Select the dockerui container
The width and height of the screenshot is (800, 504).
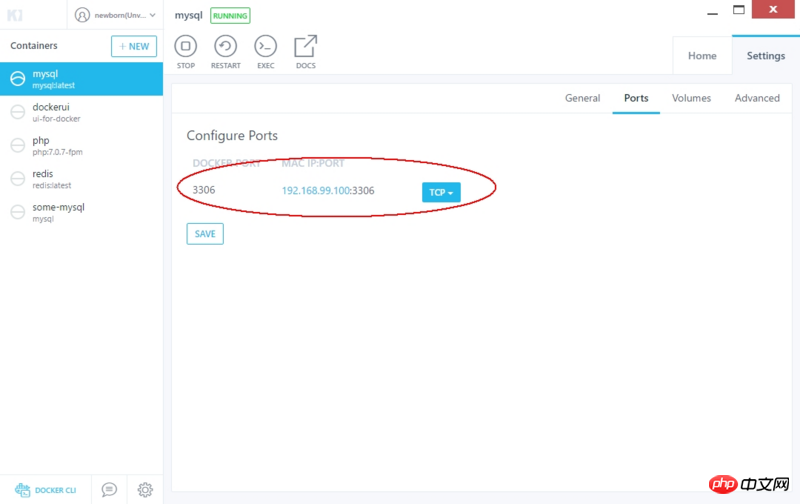coord(82,112)
